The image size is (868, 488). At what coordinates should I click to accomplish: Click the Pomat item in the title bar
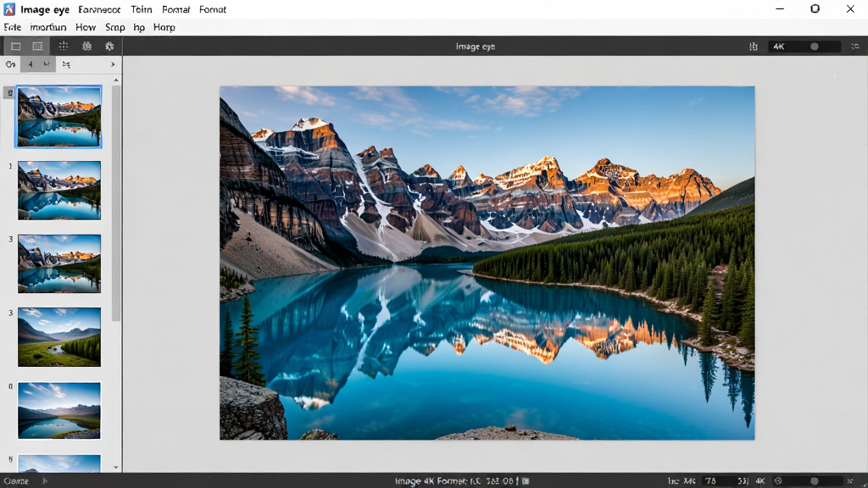[x=176, y=9]
